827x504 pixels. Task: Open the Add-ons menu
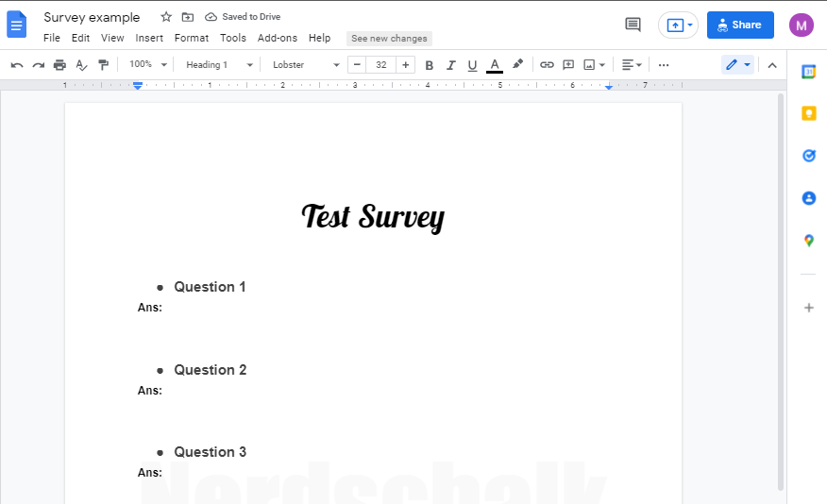277,39
